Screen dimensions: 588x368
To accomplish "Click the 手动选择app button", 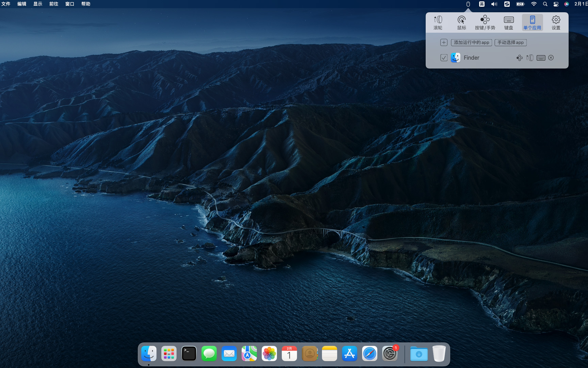I will click(x=510, y=43).
